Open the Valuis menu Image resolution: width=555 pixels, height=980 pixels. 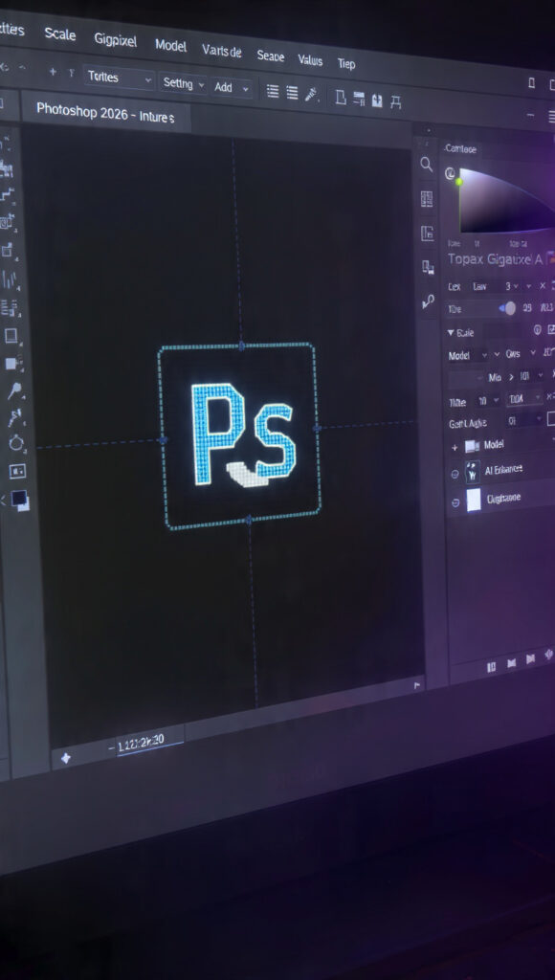(x=310, y=60)
